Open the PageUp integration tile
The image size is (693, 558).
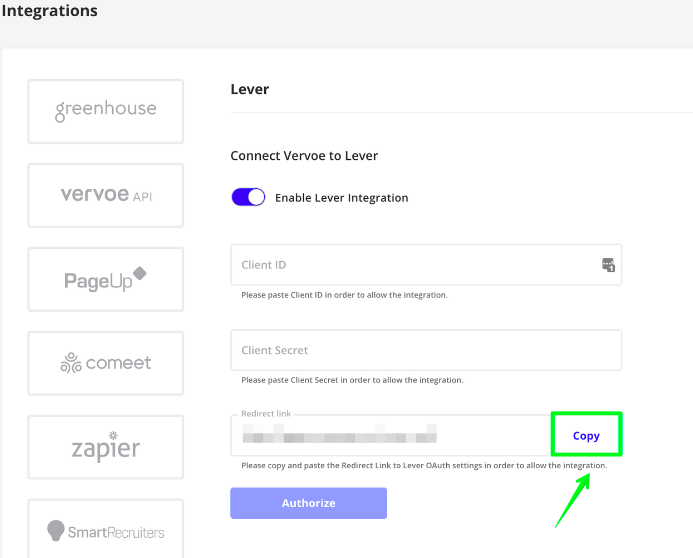coord(106,279)
